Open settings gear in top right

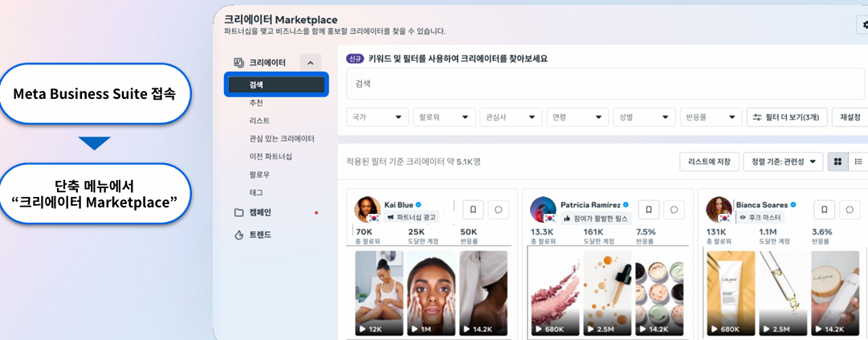pos(863,26)
